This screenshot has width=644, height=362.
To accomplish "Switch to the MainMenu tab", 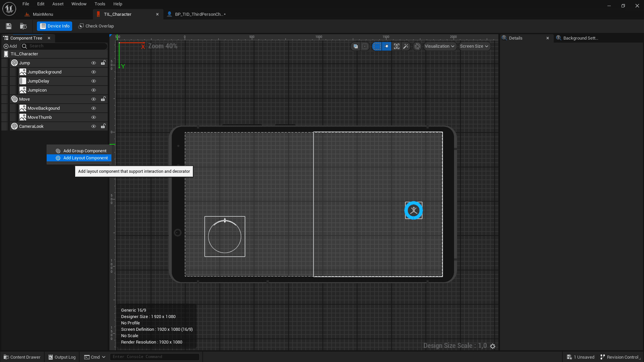I will pos(43,14).
